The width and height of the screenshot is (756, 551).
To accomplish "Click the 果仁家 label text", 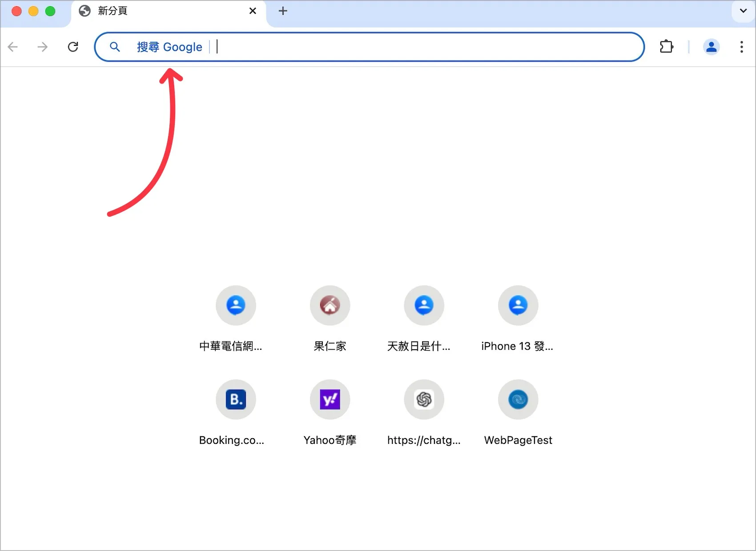I will (330, 346).
